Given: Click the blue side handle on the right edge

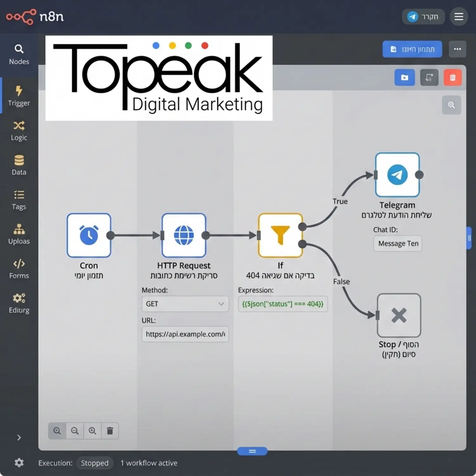Looking at the screenshot, I should click(469, 238).
